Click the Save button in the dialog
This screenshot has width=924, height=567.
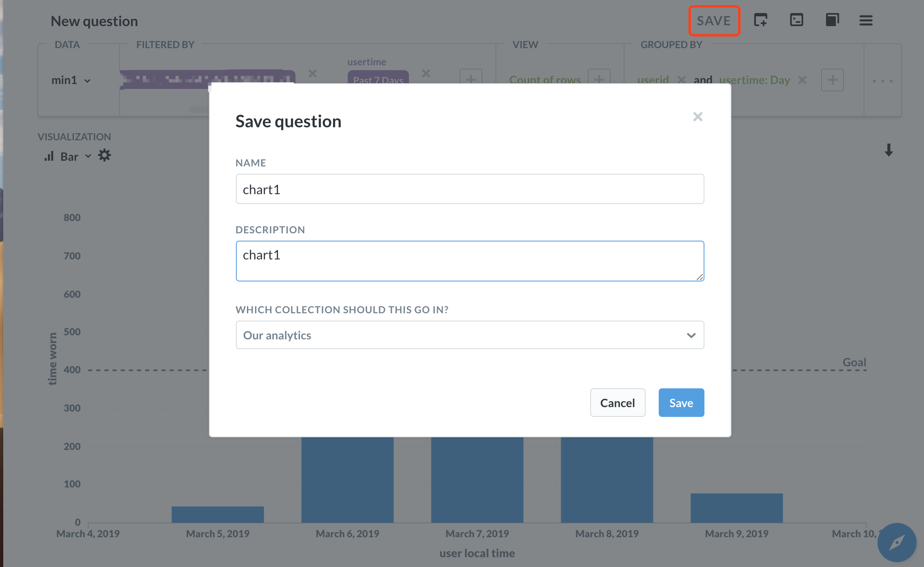click(x=681, y=403)
